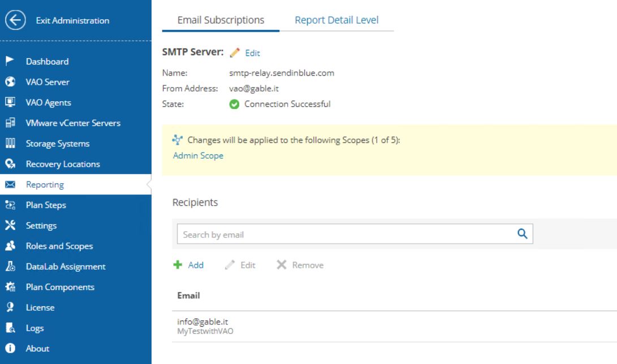Click the scopes network icon in yellow banner
The image size is (617, 364).
pyautogui.click(x=177, y=140)
